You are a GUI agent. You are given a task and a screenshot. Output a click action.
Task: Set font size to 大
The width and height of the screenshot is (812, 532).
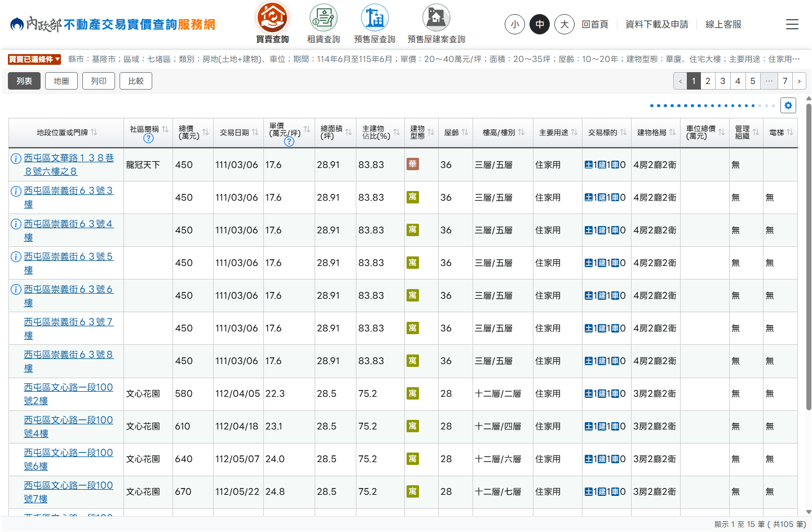(564, 24)
